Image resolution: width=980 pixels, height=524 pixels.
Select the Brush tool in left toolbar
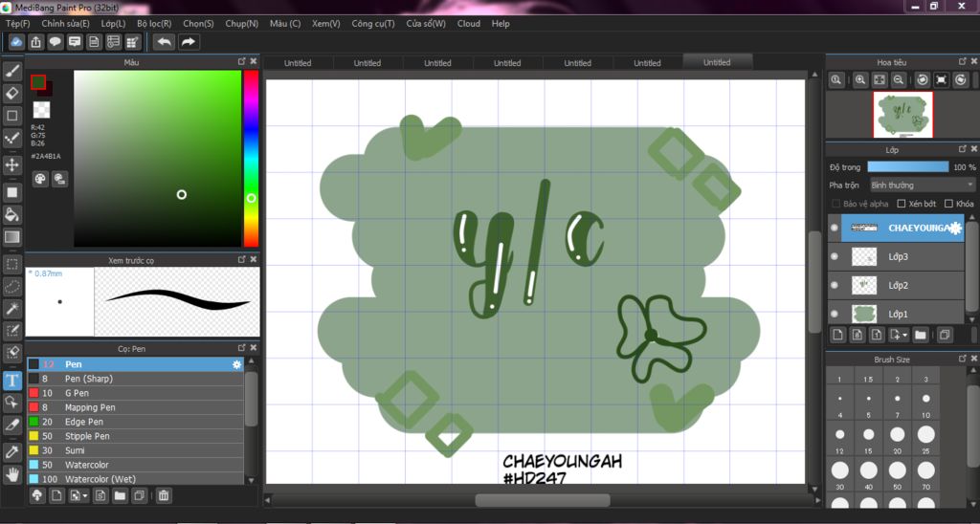11,71
